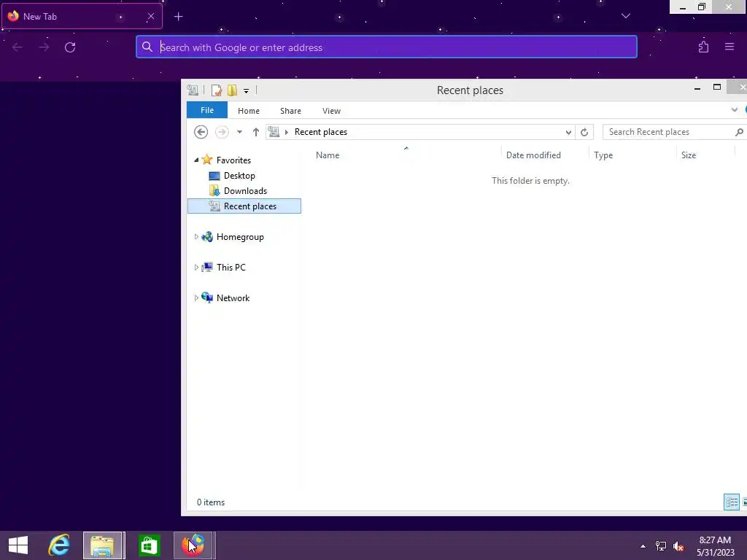Refresh the Recent places folder
The width and height of the screenshot is (747, 560).
(584, 133)
